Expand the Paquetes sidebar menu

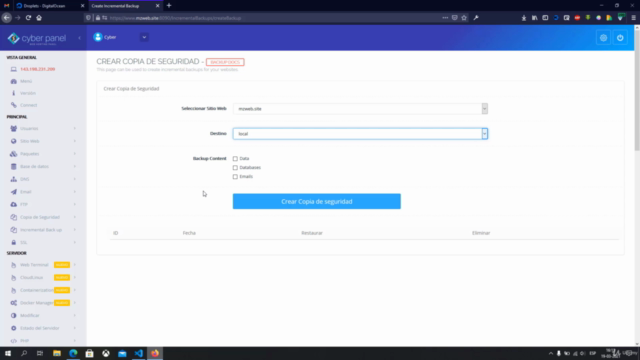pyautogui.click(x=75, y=154)
